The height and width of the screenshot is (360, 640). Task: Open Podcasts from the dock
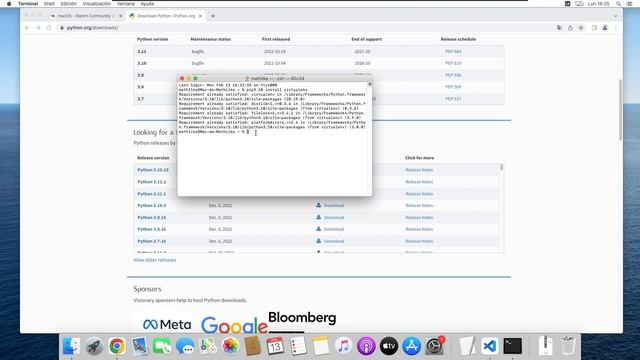(x=366, y=346)
